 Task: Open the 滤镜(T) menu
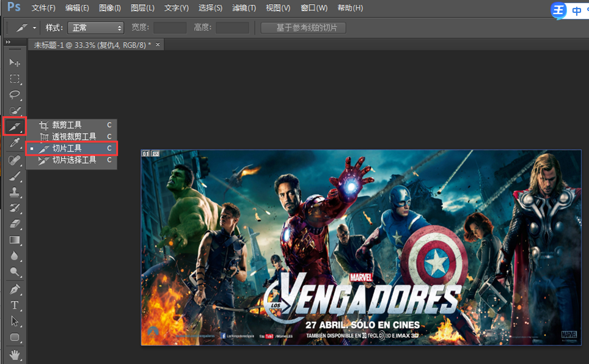click(x=244, y=8)
